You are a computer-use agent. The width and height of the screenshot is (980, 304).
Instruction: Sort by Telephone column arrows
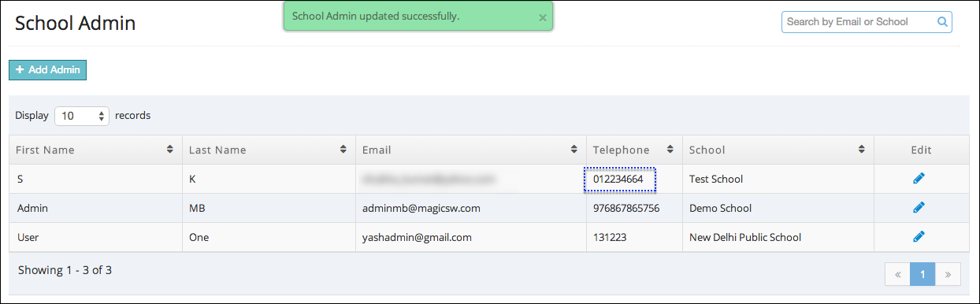pyautogui.click(x=670, y=150)
